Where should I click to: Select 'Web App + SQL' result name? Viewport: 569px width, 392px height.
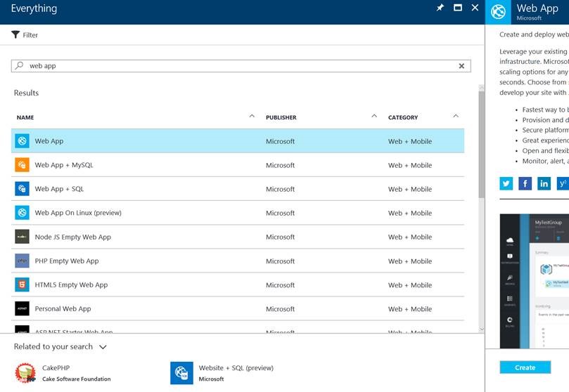[x=59, y=189]
